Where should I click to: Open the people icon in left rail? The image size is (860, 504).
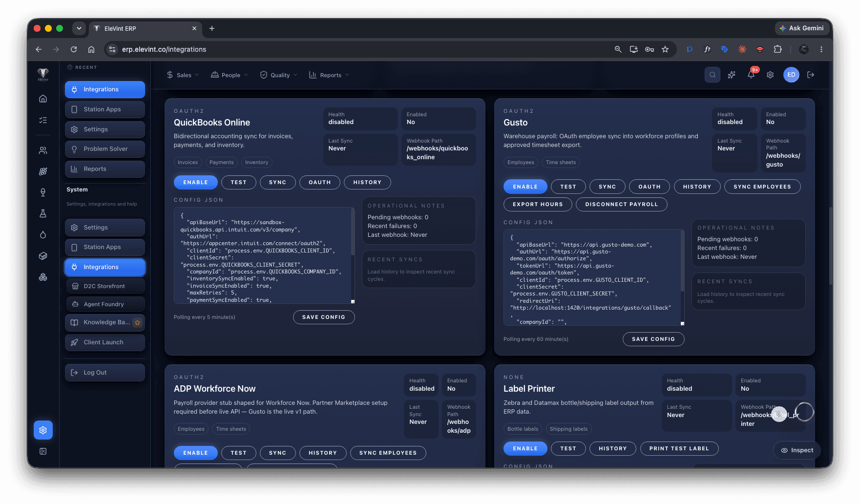pyautogui.click(x=43, y=150)
